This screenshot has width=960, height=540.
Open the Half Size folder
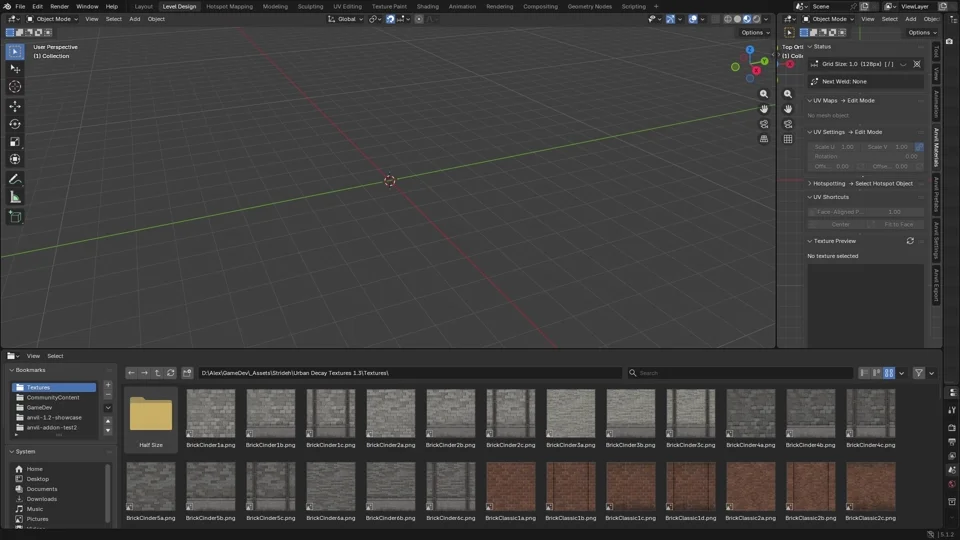(x=151, y=419)
